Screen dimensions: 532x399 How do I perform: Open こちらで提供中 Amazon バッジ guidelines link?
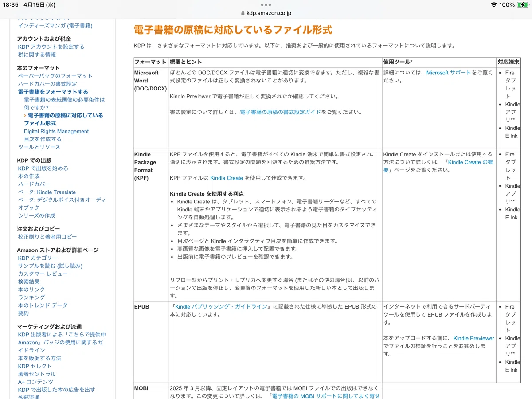coord(62,342)
